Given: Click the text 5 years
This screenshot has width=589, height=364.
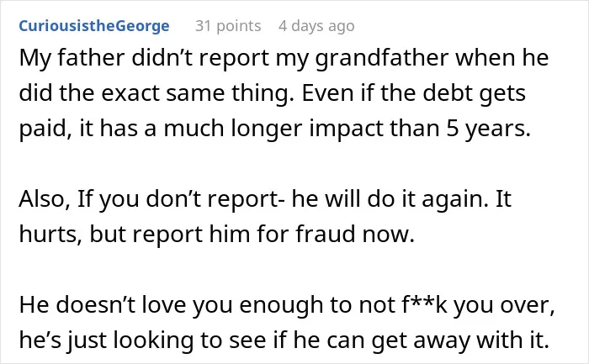Looking at the screenshot, I should (x=488, y=129).
